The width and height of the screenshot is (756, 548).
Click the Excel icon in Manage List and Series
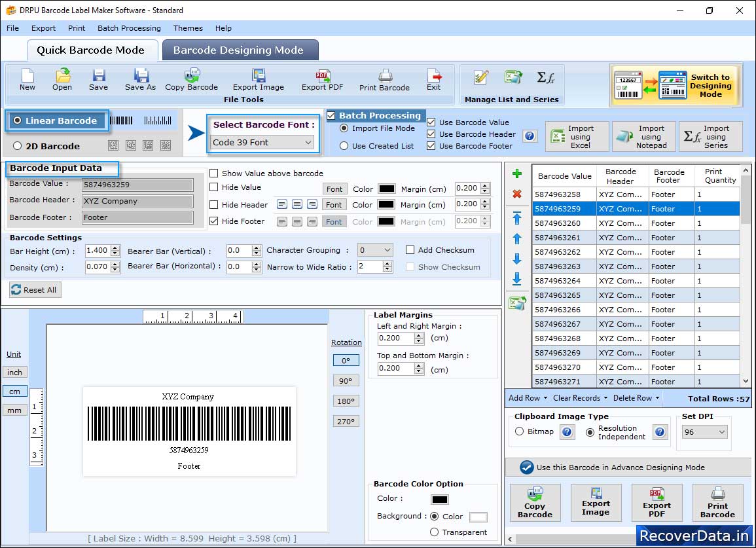[x=513, y=77]
